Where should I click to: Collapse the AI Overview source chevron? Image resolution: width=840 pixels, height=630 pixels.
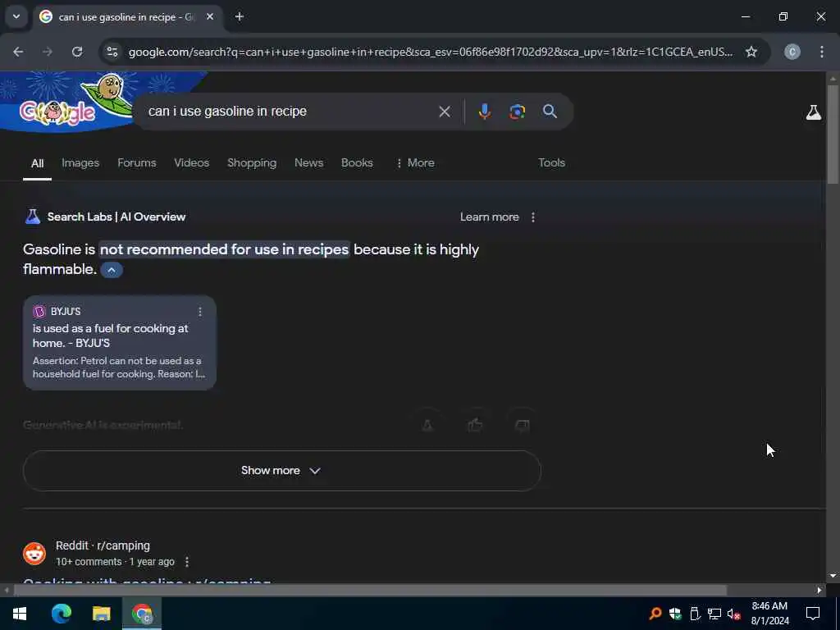[112, 270]
